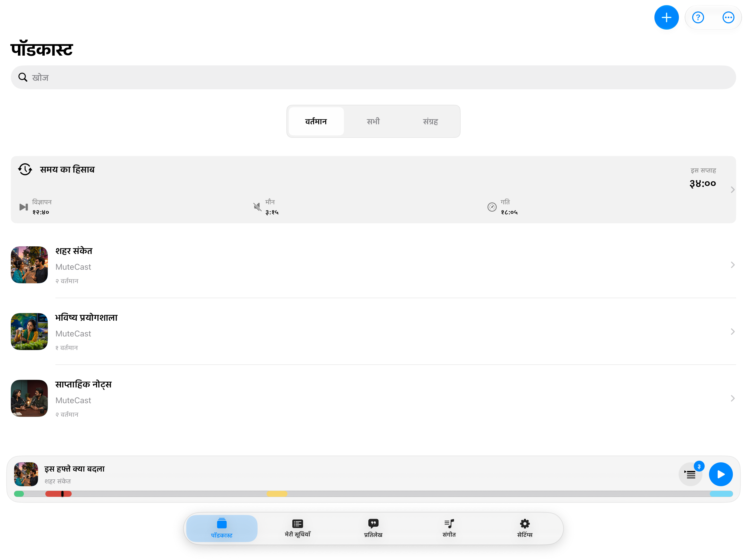Click the red segment on progress bar

click(x=58, y=494)
